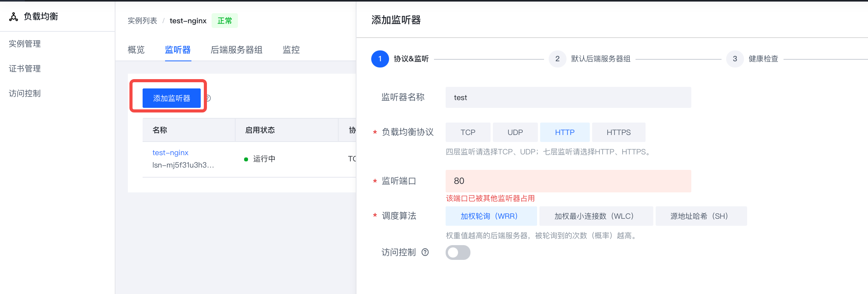Click test-nginx in the breadcrumb
Screen dimensions: 868x294
point(188,21)
